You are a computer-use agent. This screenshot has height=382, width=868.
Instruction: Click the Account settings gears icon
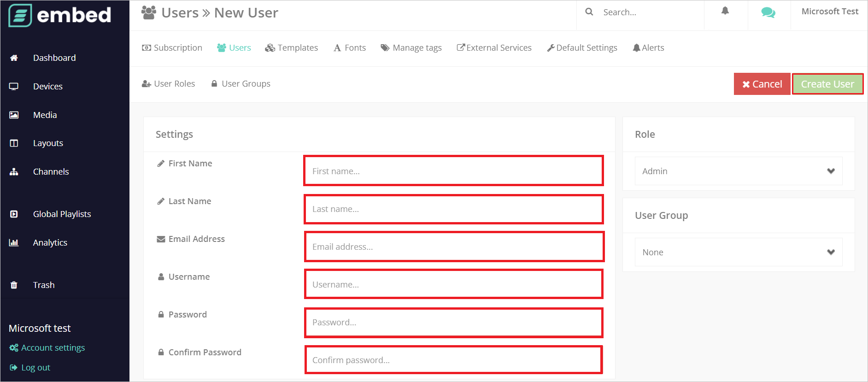pos(14,348)
